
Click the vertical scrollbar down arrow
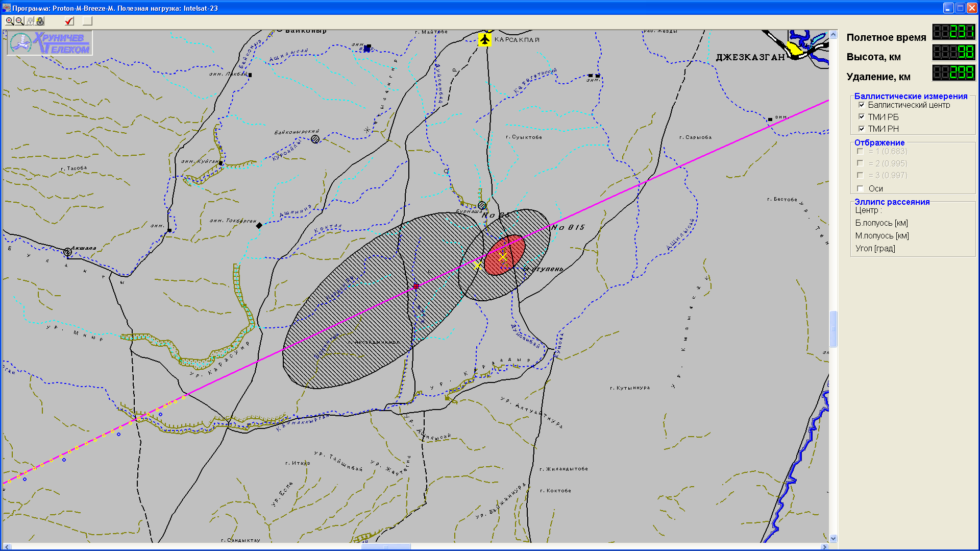[833, 538]
